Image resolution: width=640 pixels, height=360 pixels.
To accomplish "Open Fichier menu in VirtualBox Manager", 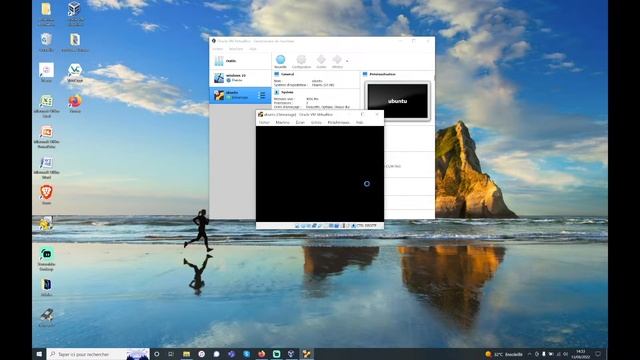I will 218,49.
